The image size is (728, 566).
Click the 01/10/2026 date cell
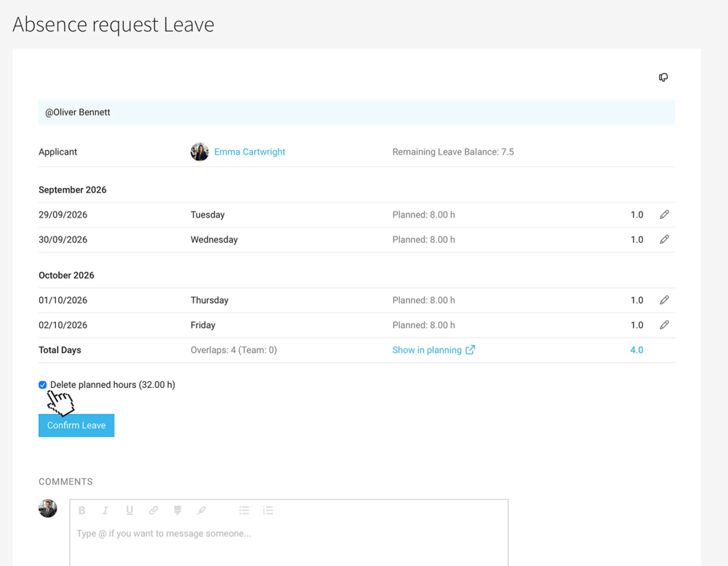(x=63, y=300)
